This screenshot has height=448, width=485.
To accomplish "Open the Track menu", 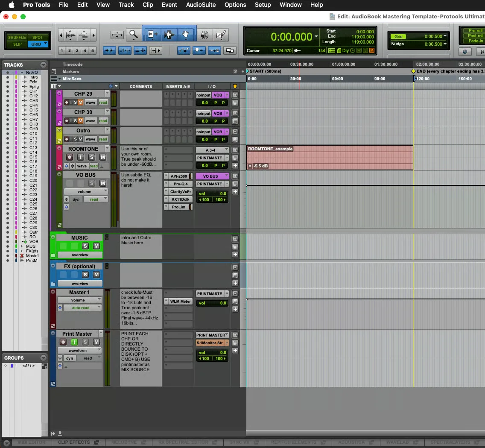I will (126, 5).
